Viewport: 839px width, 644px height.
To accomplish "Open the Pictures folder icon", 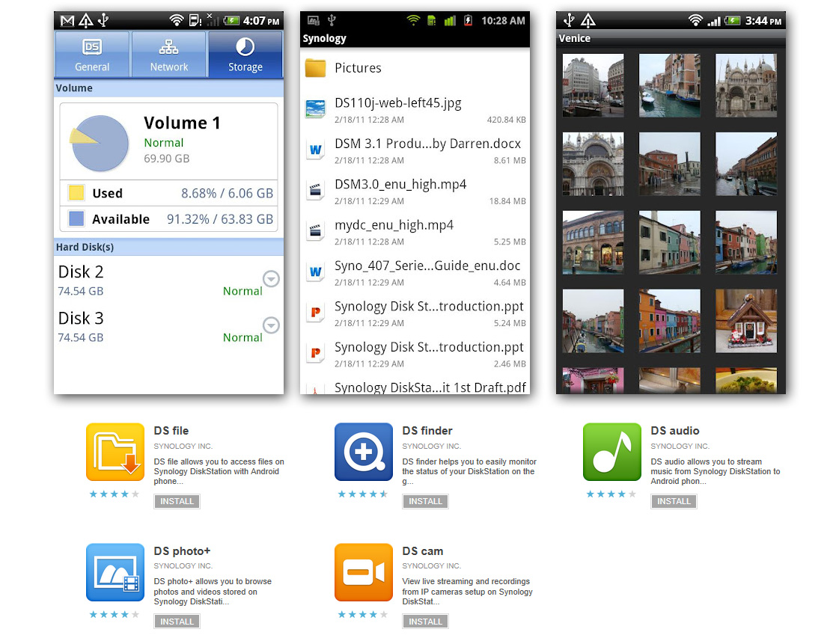I will [x=315, y=68].
